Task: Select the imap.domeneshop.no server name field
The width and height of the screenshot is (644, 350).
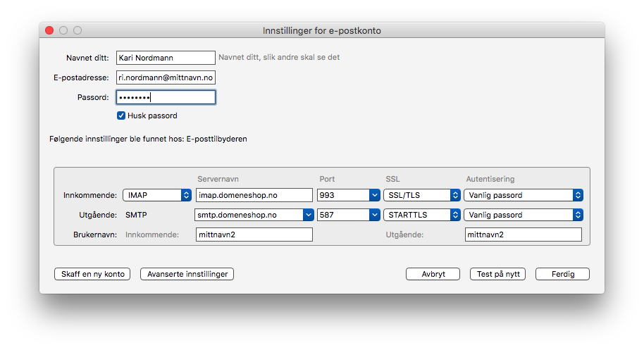Action: click(254, 195)
